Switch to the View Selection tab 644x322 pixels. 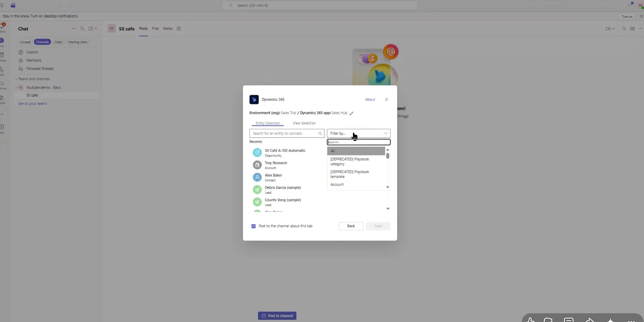coord(304,123)
